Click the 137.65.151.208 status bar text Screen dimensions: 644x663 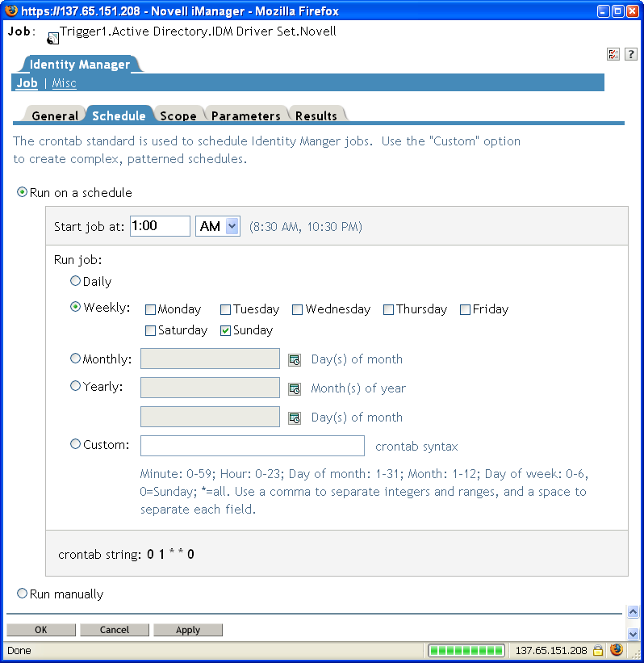[551, 650]
